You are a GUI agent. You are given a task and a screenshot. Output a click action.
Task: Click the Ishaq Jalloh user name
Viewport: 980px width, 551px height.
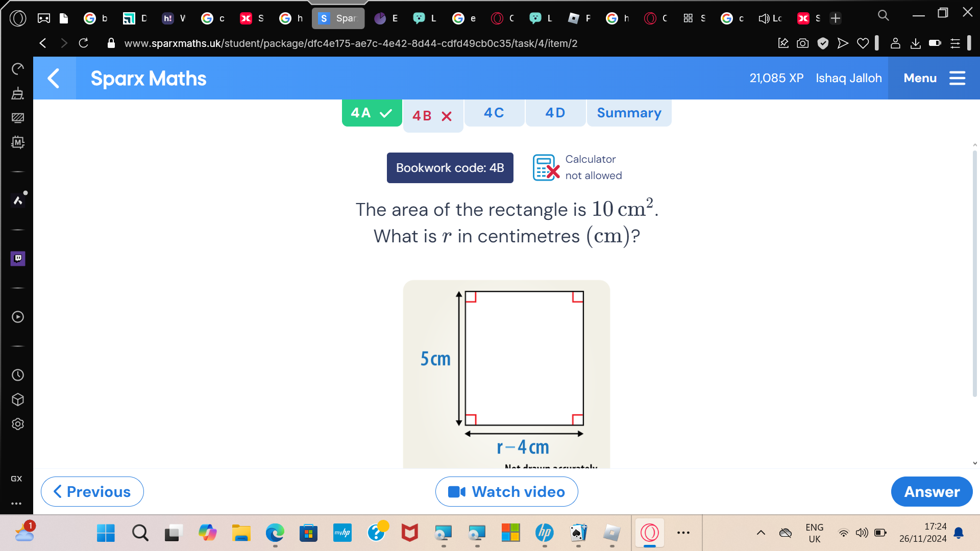(848, 78)
